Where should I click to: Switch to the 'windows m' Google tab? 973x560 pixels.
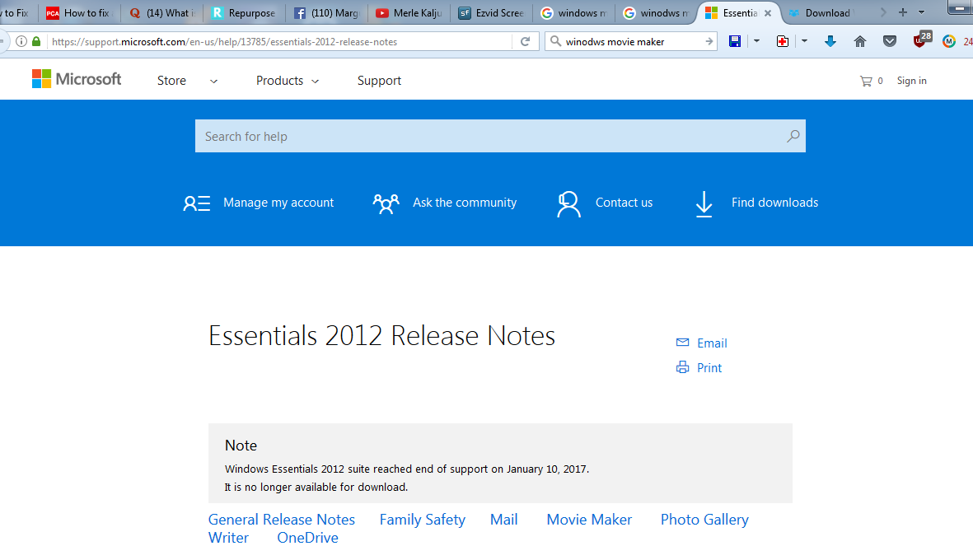tap(573, 13)
